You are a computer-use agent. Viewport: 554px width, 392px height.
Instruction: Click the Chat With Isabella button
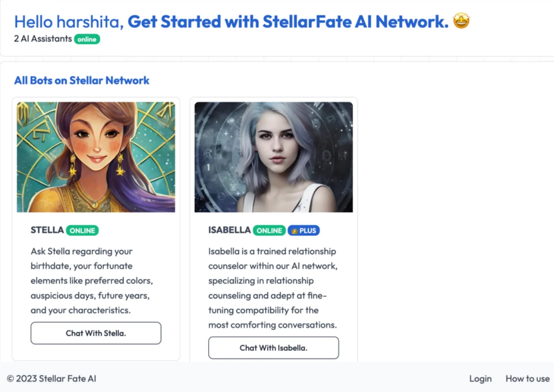click(273, 348)
